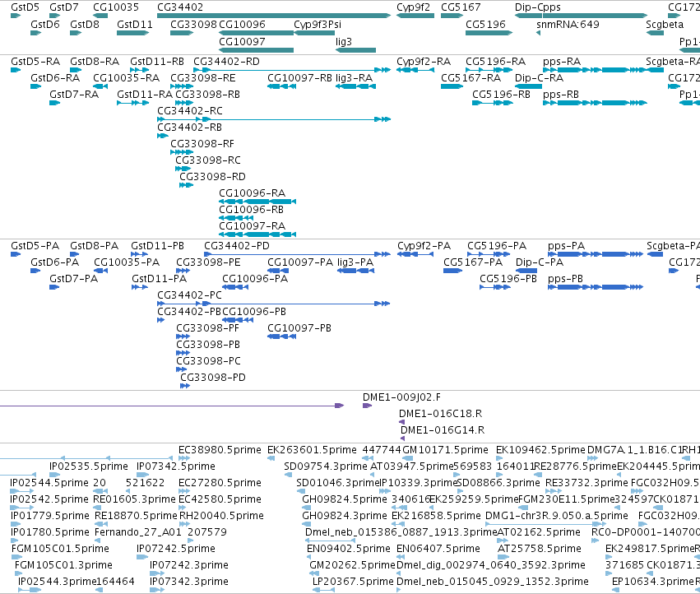Click the Cyp9f2-PA protein label
Screen dimensions: 700x594
pos(424,247)
